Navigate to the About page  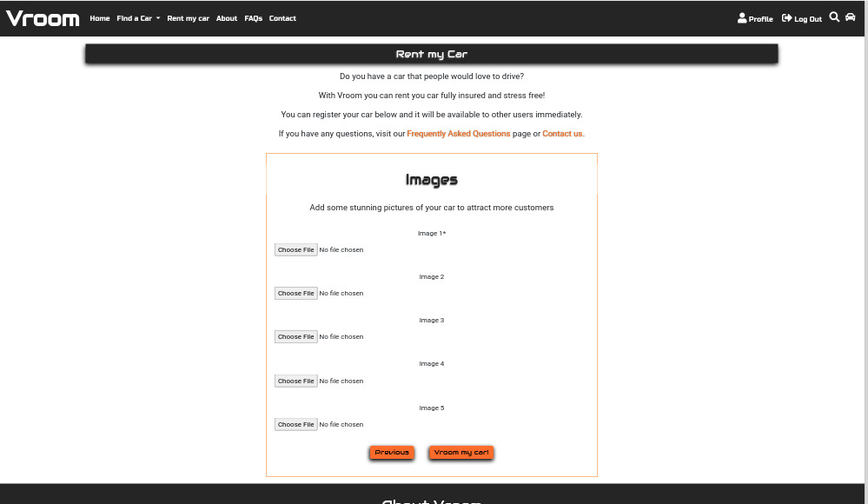click(226, 17)
